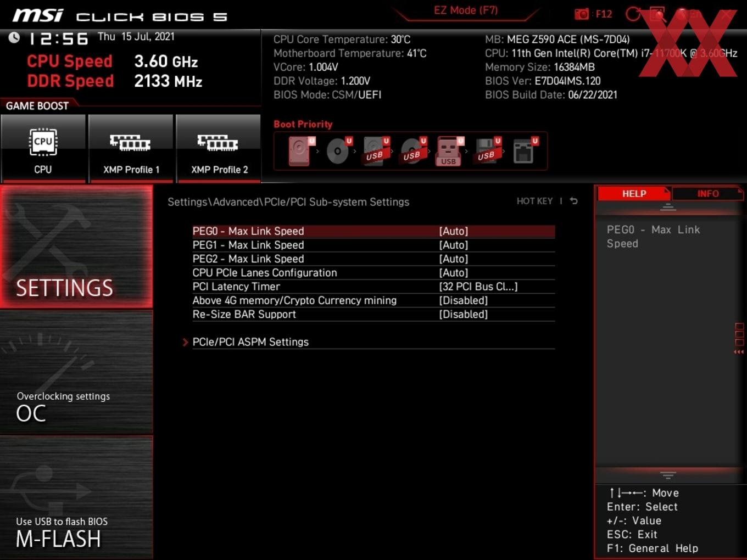
Task: Click the MB MEG Z590 ACE text
Action: [x=558, y=40]
